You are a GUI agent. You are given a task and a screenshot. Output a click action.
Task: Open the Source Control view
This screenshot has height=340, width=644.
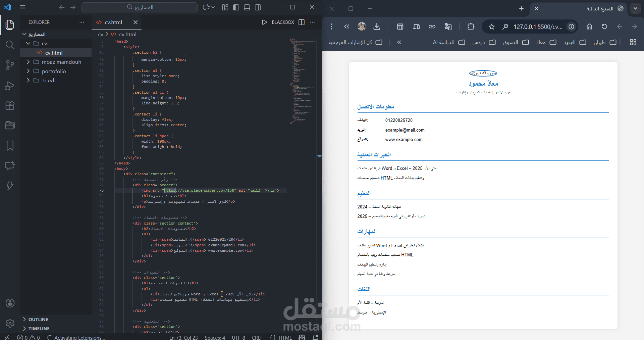pos(10,65)
